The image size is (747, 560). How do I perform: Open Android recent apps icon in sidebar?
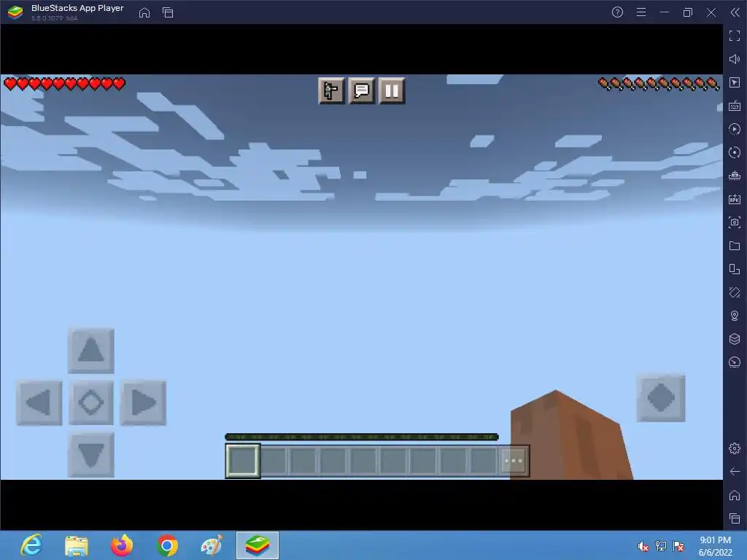point(735,518)
